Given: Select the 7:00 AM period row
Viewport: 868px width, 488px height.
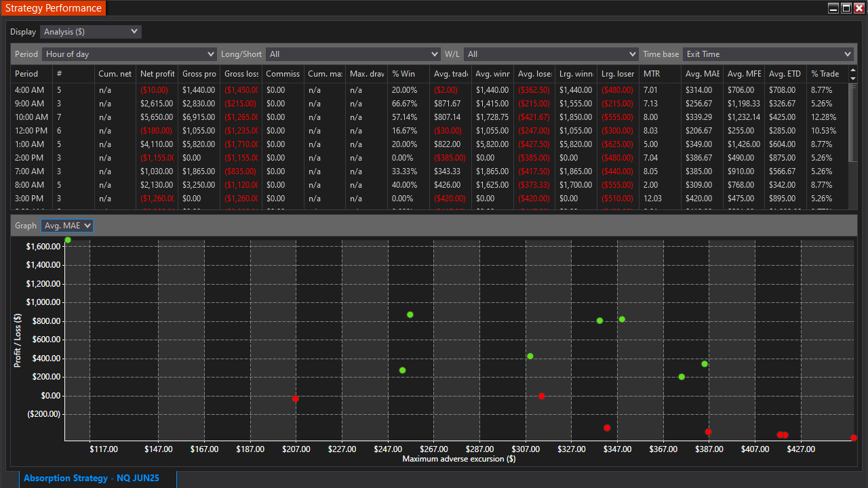Looking at the screenshot, I should pyautogui.click(x=429, y=171).
